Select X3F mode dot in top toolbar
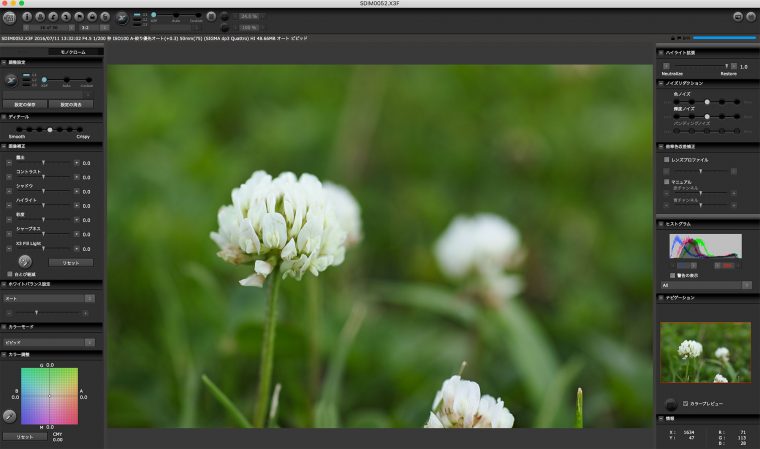The height and width of the screenshot is (449, 760). (154, 15)
